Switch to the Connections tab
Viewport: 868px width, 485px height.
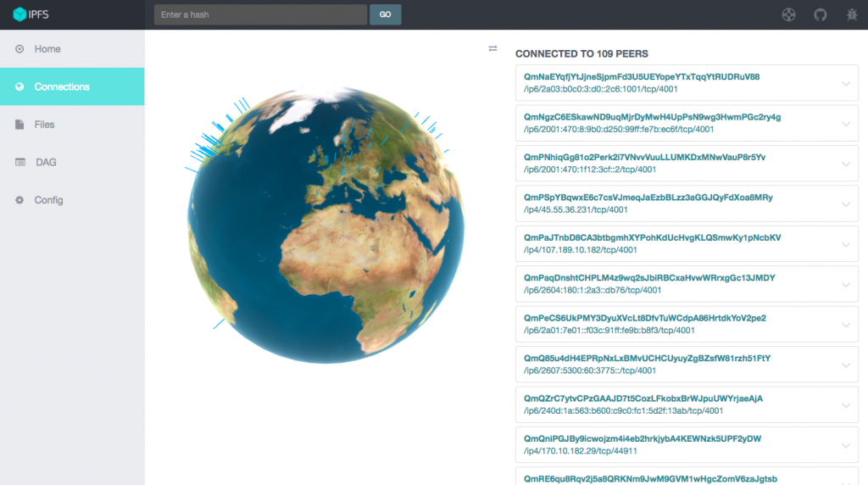click(62, 86)
